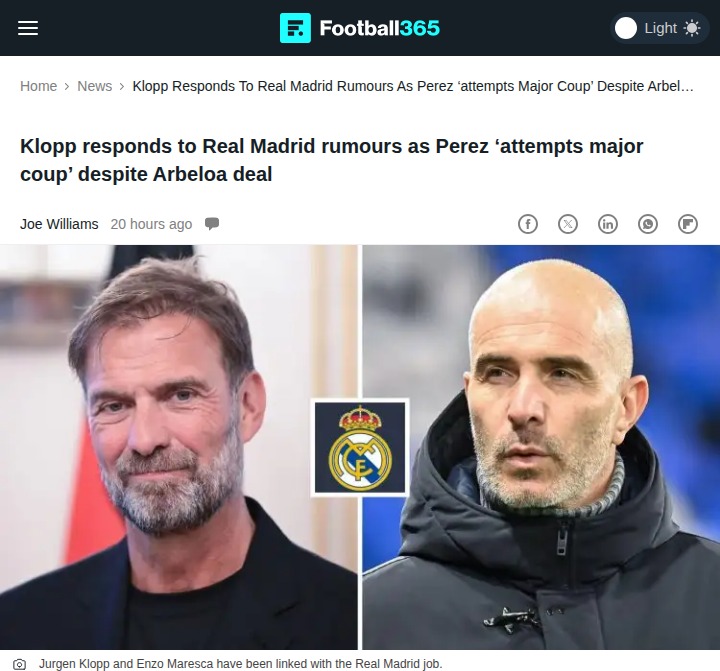Open the article comments bubble
The width and height of the screenshot is (720, 671).
pyautogui.click(x=212, y=224)
